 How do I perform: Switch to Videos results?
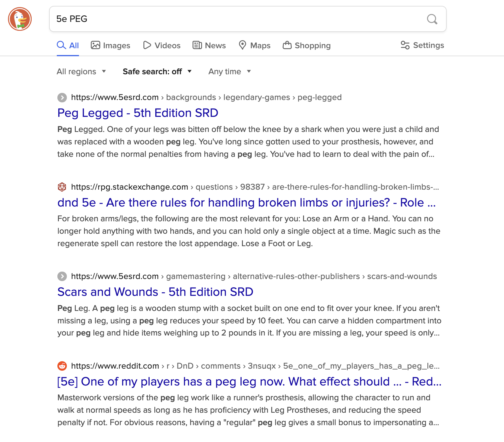point(162,45)
